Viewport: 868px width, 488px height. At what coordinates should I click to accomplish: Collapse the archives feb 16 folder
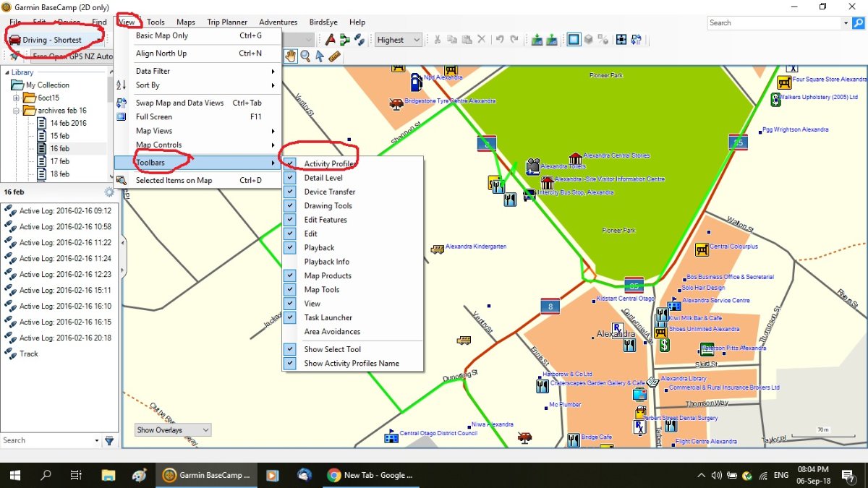(x=17, y=111)
